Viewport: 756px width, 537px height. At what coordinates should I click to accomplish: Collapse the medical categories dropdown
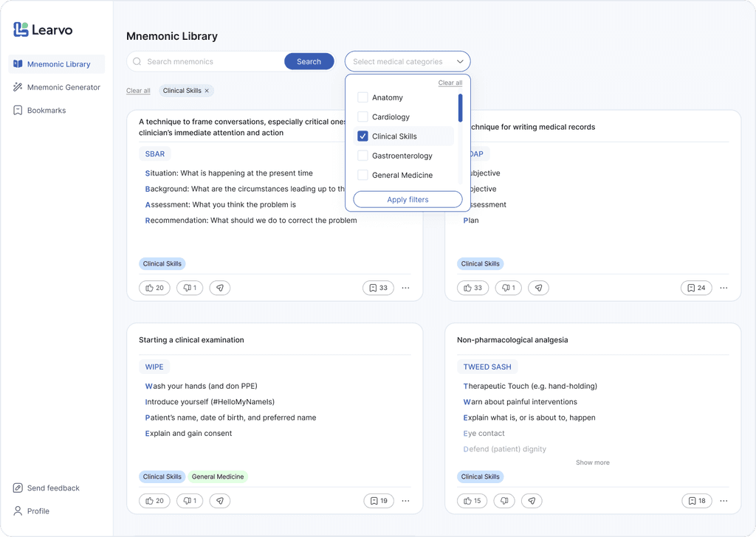(459, 61)
